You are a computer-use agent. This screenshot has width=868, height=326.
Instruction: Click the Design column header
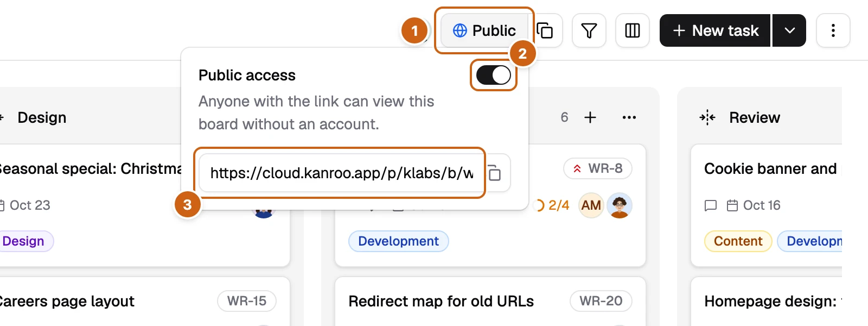pos(42,117)
